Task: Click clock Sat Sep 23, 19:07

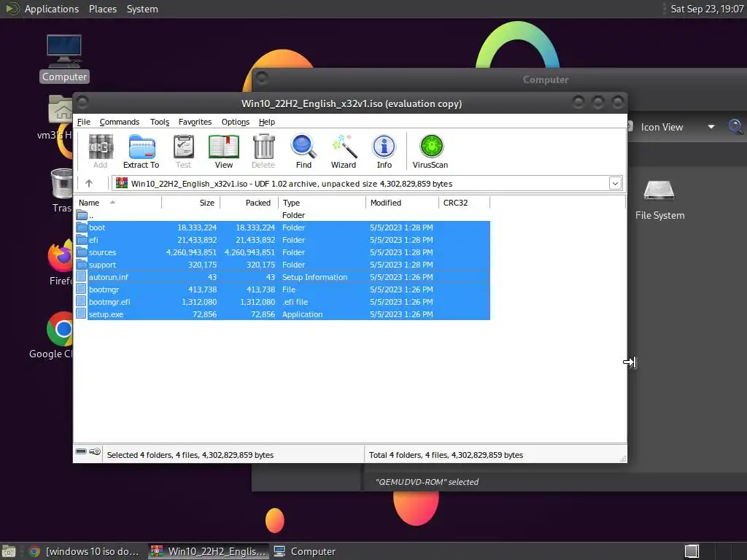Action: (707, 9)
